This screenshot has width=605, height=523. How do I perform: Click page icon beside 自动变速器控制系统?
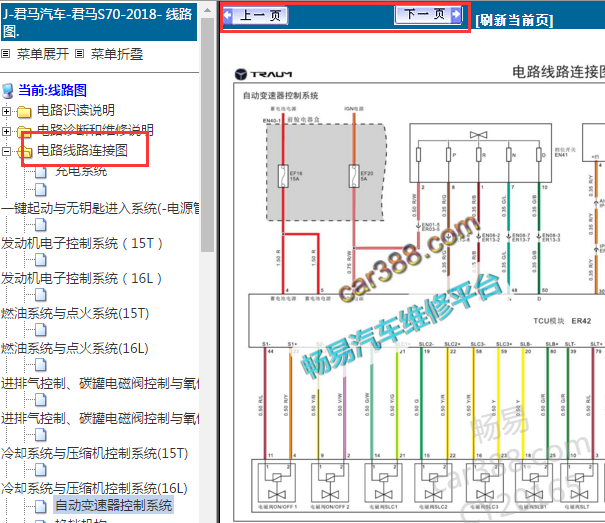click(x=41, y=506)
